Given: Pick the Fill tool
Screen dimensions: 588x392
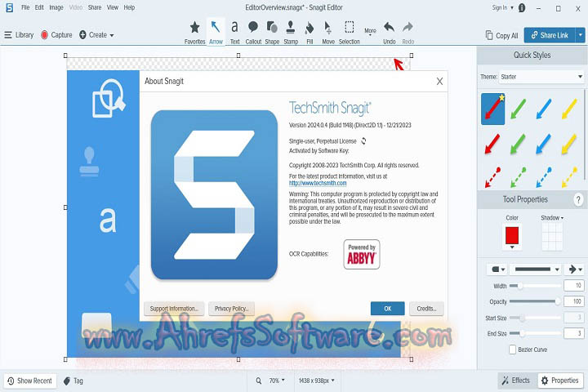Looking at the screenshot, I should point(310,31).
